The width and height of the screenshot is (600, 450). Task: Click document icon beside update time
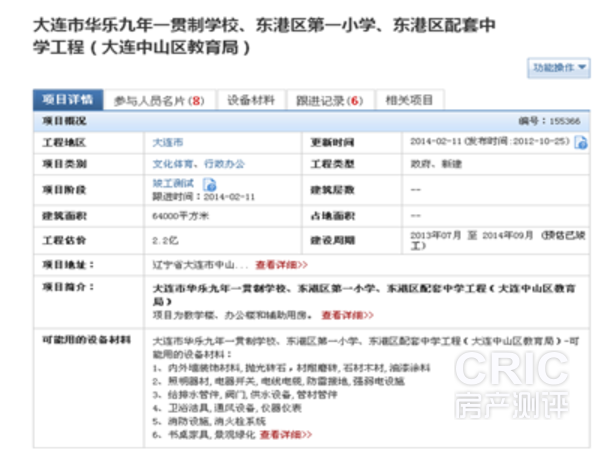click(x=581, y=143)
